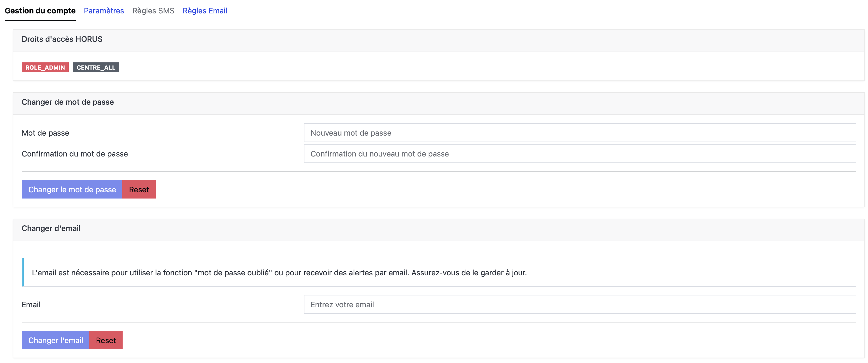Click the Changer d'email header
868x363 pixels.
[x=51, y=228]
